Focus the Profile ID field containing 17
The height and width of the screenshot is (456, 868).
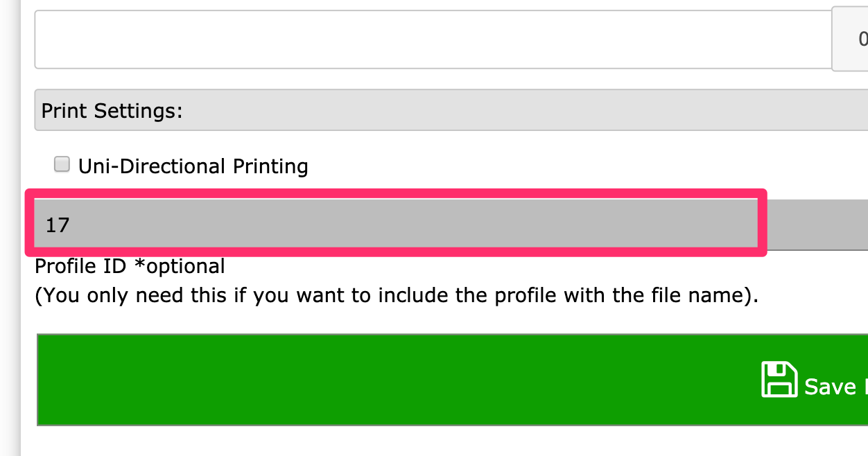point(396,224)
